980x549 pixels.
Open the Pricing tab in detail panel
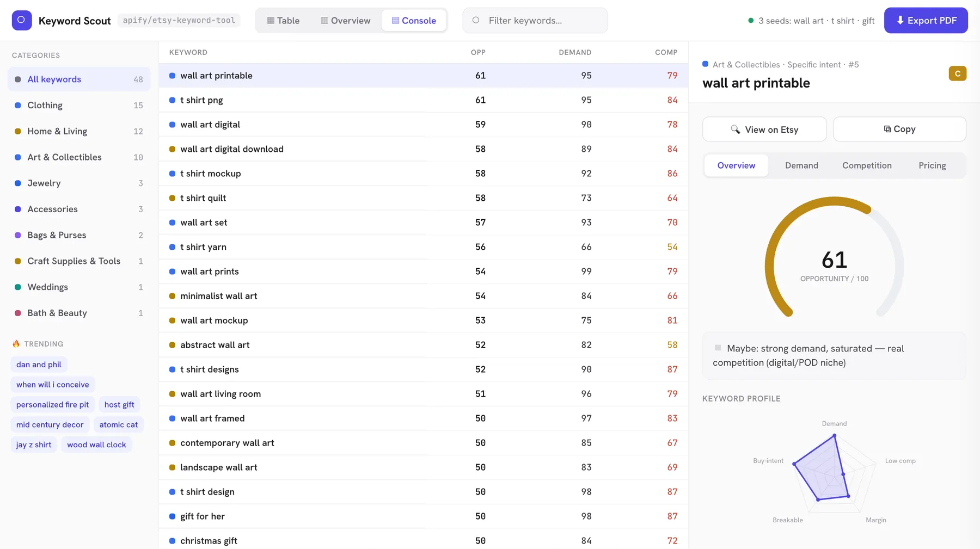(x=932, y=165)
